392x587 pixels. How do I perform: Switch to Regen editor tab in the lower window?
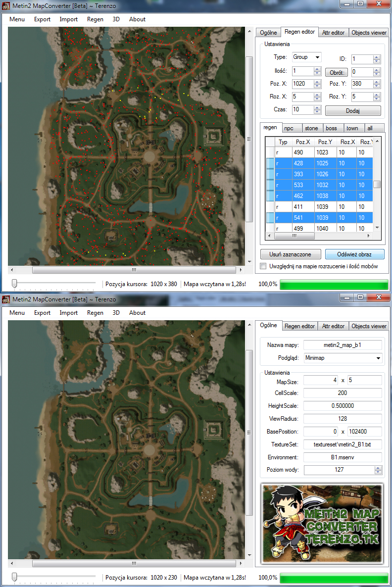[x=299, y=326]
